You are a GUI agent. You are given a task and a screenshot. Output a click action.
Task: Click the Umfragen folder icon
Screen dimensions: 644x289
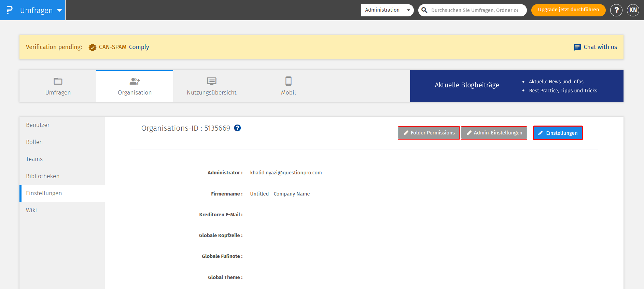(x=58, y=81)
